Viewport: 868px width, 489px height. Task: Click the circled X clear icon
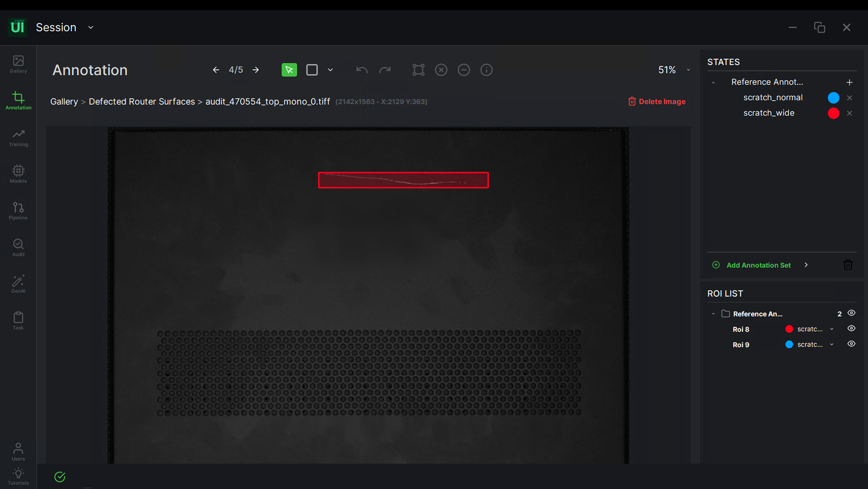click(441, 70)
